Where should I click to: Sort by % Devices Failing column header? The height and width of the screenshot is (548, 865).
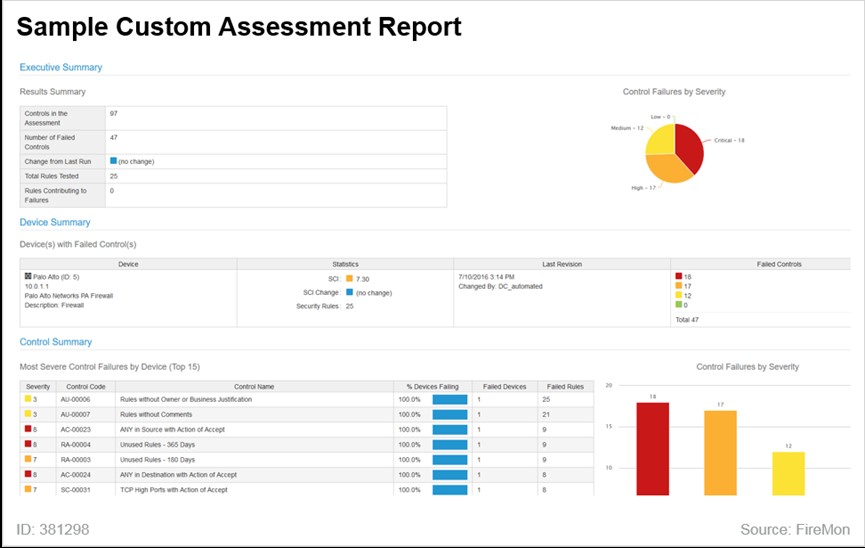pyautogui.click(x=432, y=385)
